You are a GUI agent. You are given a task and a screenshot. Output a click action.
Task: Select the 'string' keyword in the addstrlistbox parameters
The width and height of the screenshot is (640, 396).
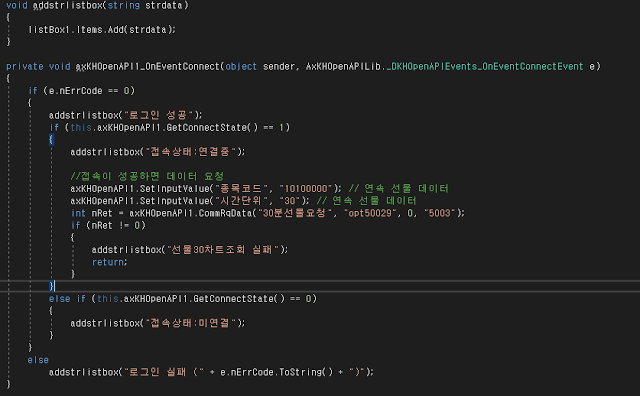(x=123, y=6)
